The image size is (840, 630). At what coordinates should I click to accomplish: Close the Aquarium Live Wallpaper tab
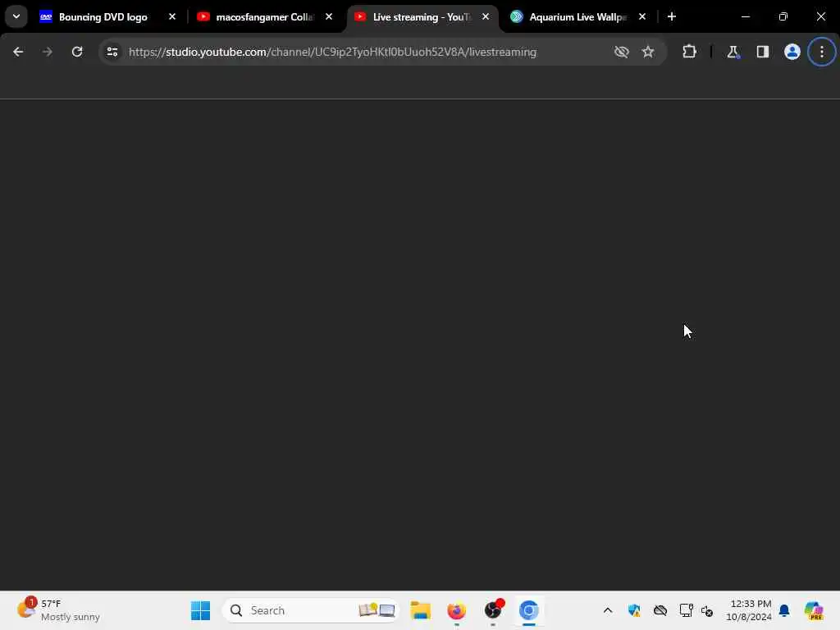(642, 16)
